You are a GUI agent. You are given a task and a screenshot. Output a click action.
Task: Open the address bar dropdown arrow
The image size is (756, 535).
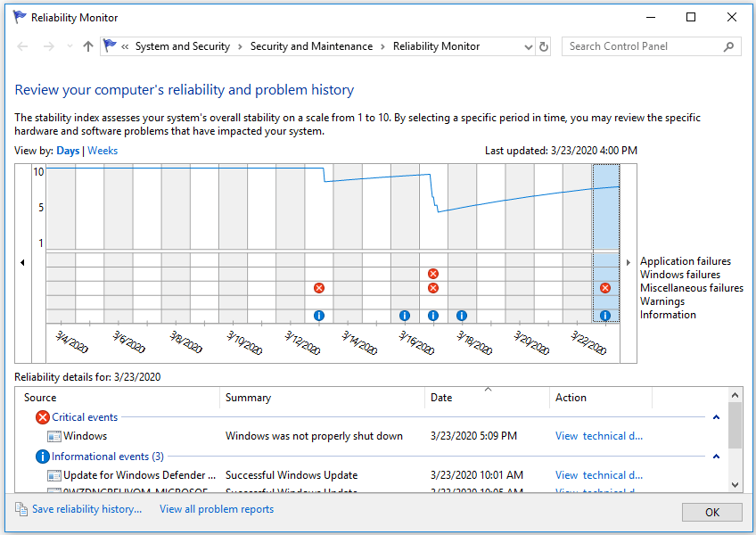pos(526,45)
